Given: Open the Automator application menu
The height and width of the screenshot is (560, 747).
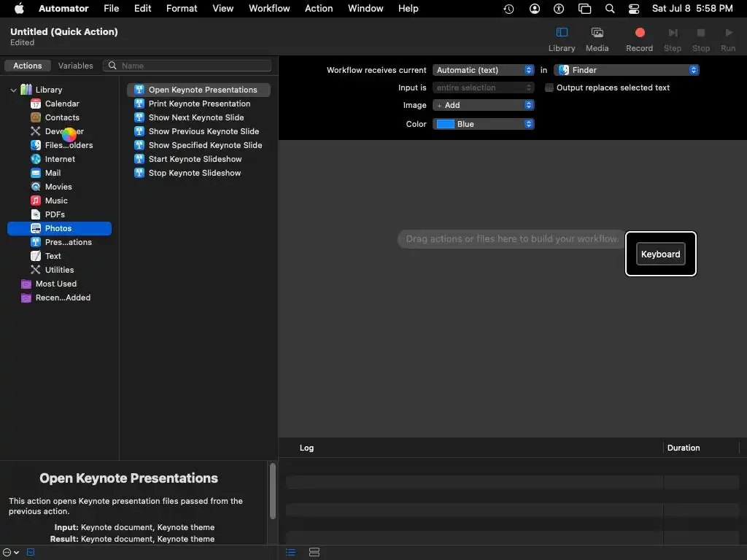Looking at the screenshot, I should point(63,9).
